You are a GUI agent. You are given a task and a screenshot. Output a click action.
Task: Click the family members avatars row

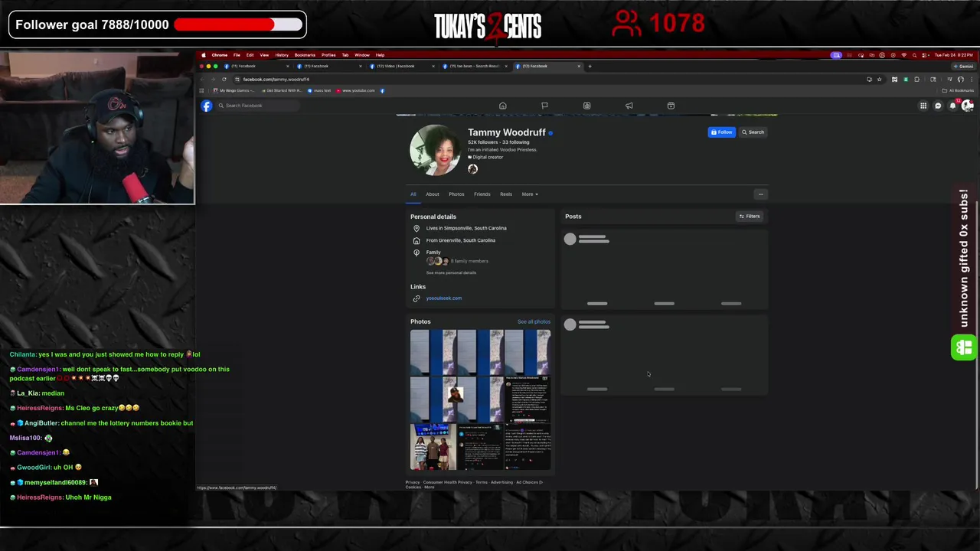pyautogui.click(x=438, y=261)
